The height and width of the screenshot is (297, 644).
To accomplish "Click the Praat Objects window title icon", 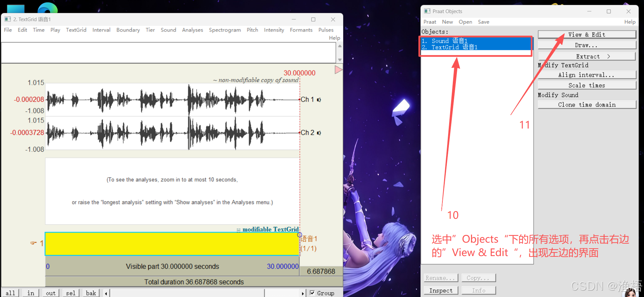I will pos(427,11).
